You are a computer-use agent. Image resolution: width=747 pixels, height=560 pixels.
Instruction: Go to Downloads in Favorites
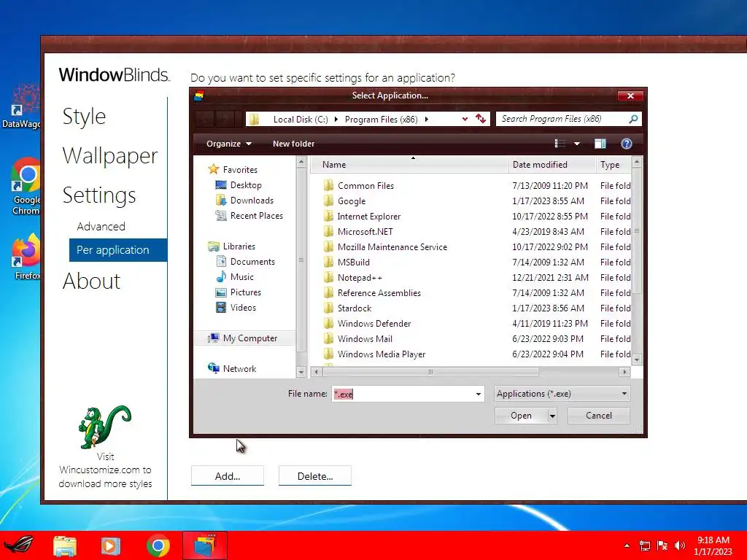[252, 201]
